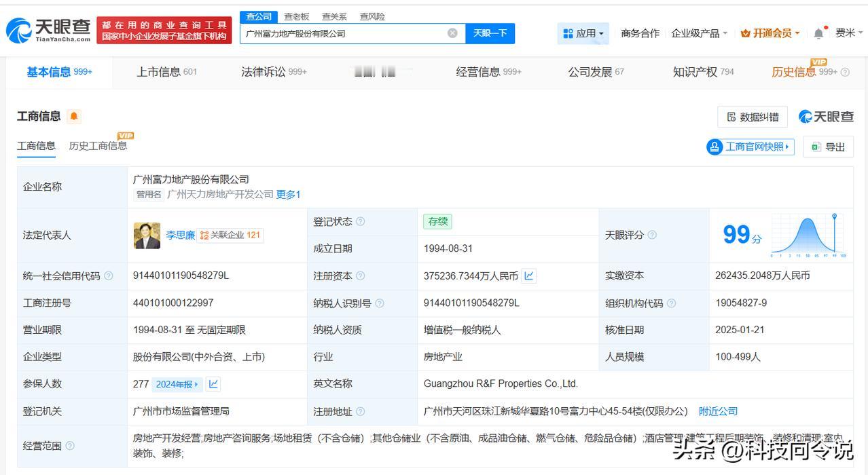This screenshot has height=475, width=868.
Task: Switch to the 基本信息 tab
Action: 59,72
